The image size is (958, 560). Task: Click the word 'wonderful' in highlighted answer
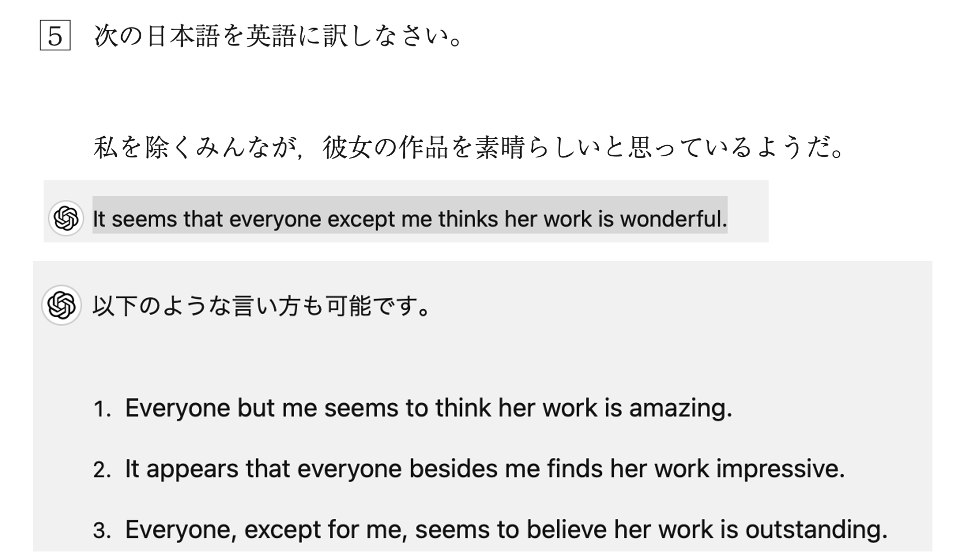coord(672,219)
